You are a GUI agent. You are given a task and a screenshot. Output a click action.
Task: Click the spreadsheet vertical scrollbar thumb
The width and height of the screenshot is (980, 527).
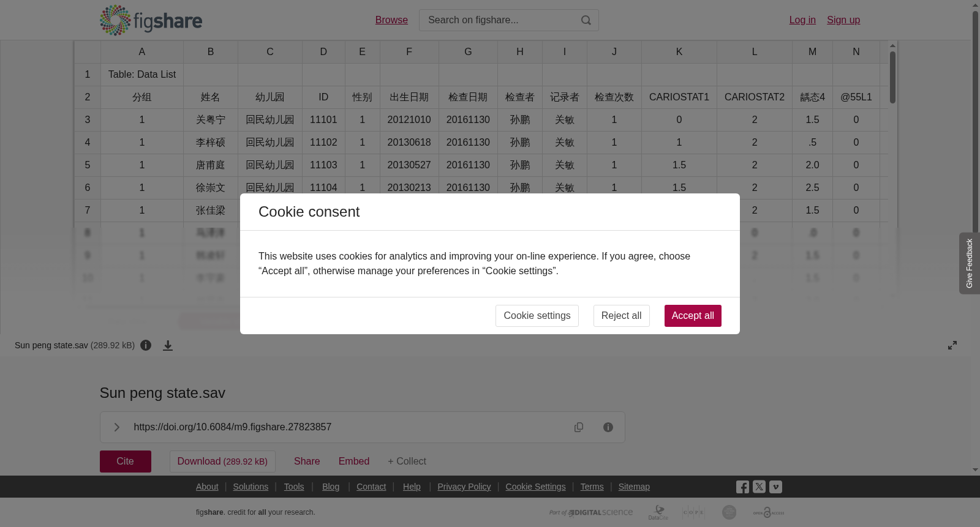point(893,77)
